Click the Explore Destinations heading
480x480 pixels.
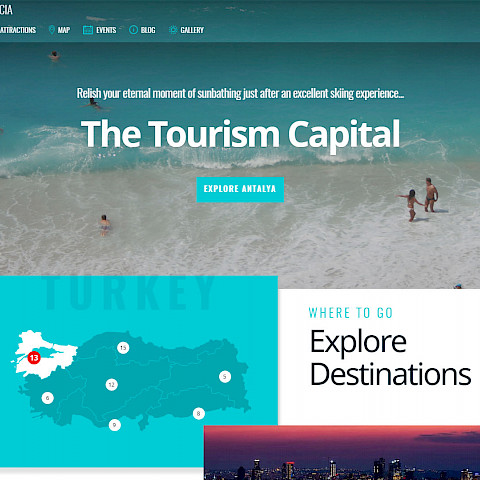391,358
